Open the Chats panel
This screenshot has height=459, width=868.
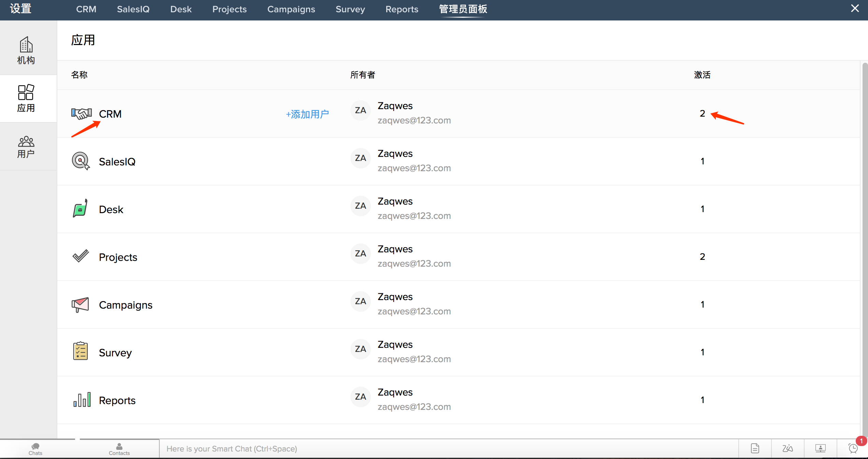[x=35, y=449]
